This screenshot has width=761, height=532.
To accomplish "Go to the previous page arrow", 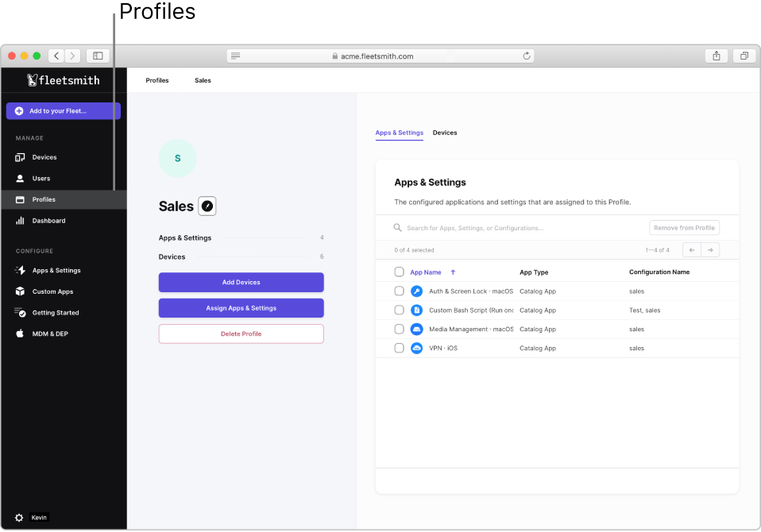I will tap(692, 250).
